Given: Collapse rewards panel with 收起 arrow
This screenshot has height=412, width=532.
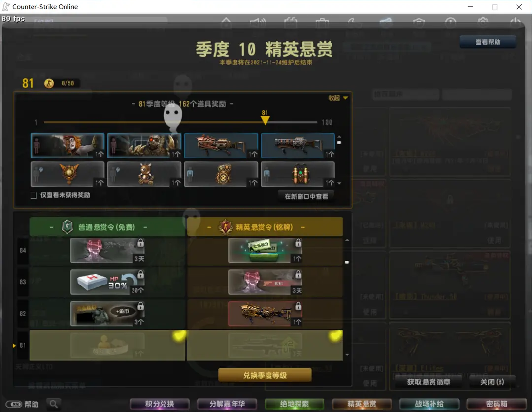Looking at the screenshot, I should 338,98.
